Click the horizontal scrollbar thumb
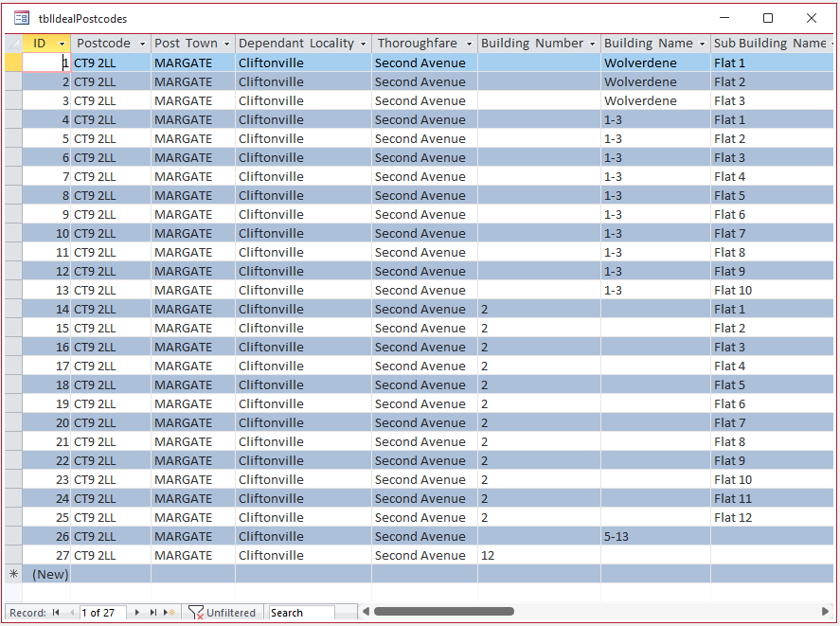Image resolution: width=840 pixels, height=626 pixels. [x=443, y=612]
